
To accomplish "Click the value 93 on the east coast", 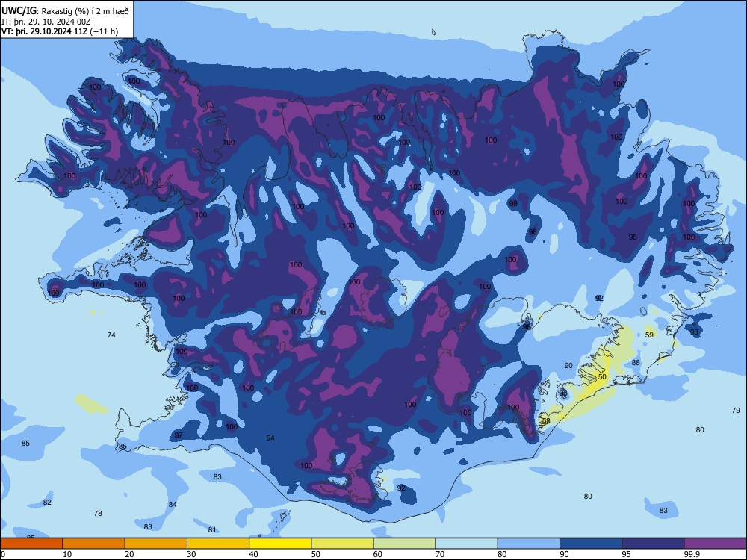I will click(694, 332).
